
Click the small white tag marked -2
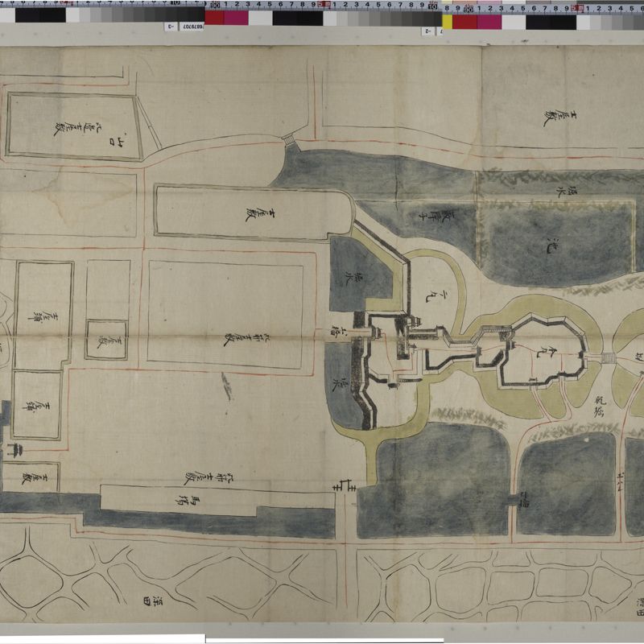click(x=428, y=31)
